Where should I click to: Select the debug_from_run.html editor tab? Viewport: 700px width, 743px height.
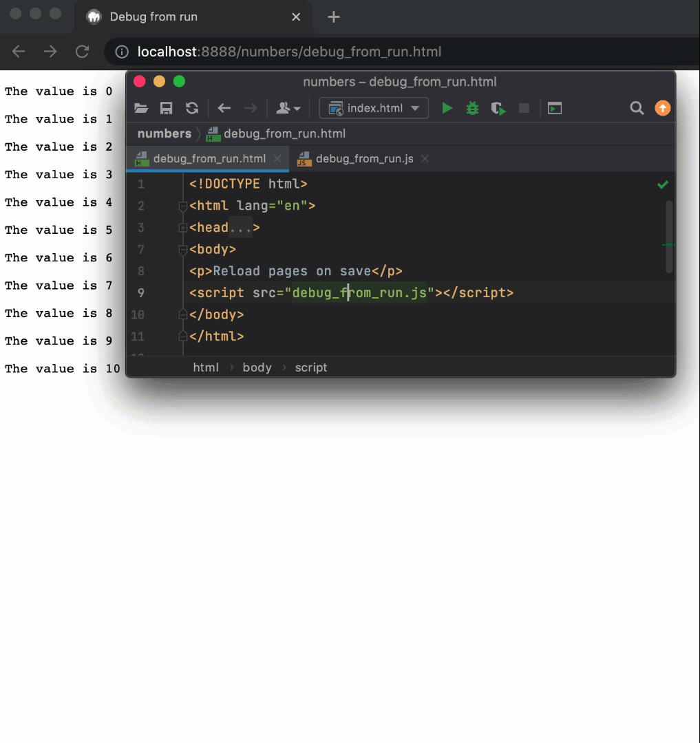[209, 159]
